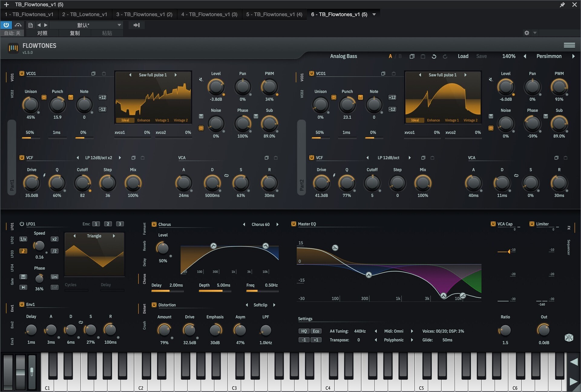Screen dimensions: 581x392
Task: Adjust the Chorus Delay 2.00ms slider
Action: pyautogui.click(x=167, y=291)
